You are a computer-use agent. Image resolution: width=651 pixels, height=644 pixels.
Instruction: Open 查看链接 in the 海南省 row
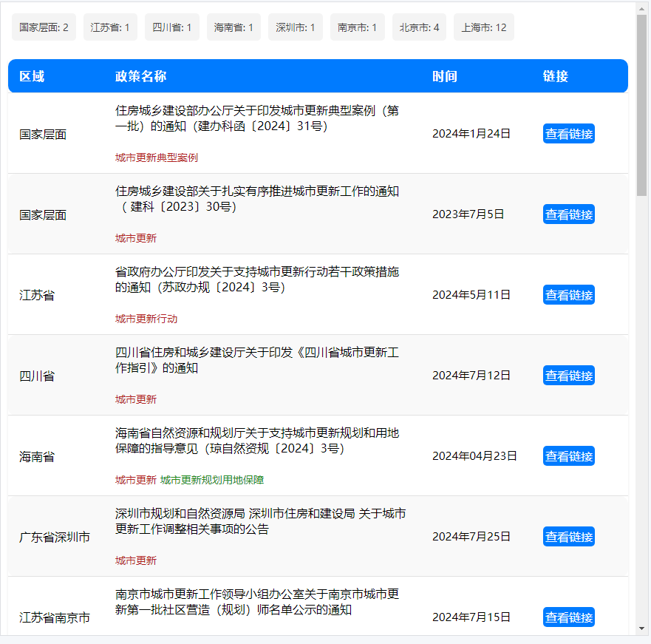coord(569,456)
